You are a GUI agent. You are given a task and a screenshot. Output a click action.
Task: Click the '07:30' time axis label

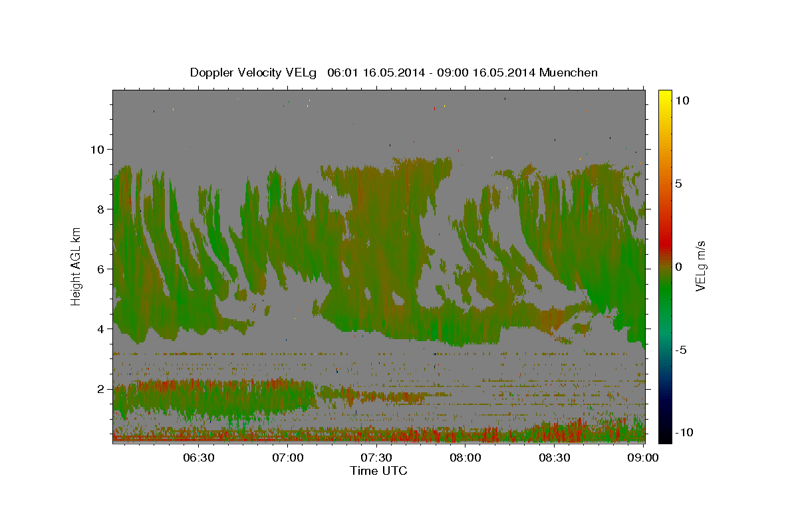coord(377,458)
